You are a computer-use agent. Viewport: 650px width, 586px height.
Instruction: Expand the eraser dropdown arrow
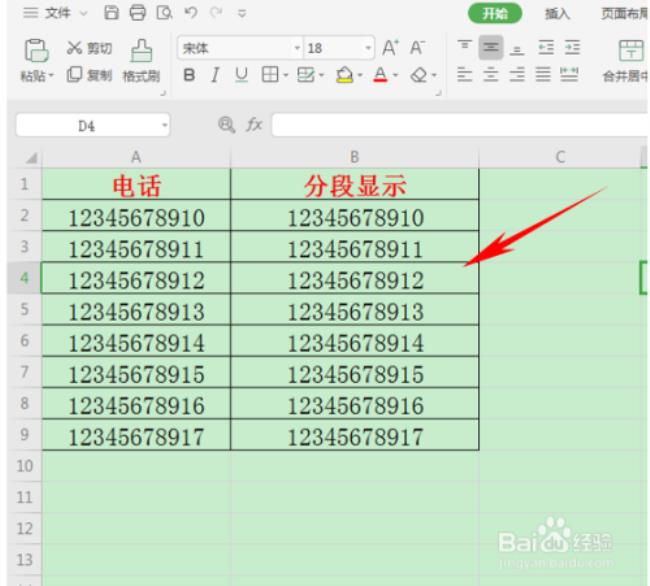434,75
